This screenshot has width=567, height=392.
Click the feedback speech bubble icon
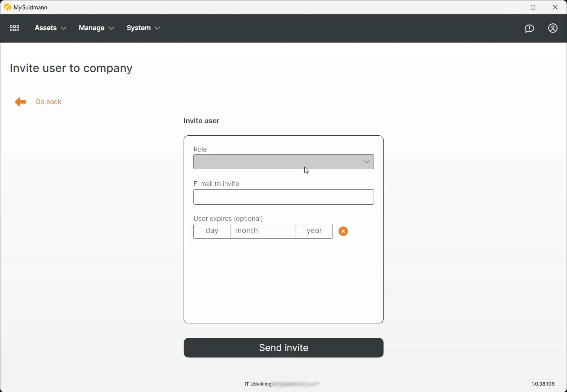[529, 28]
